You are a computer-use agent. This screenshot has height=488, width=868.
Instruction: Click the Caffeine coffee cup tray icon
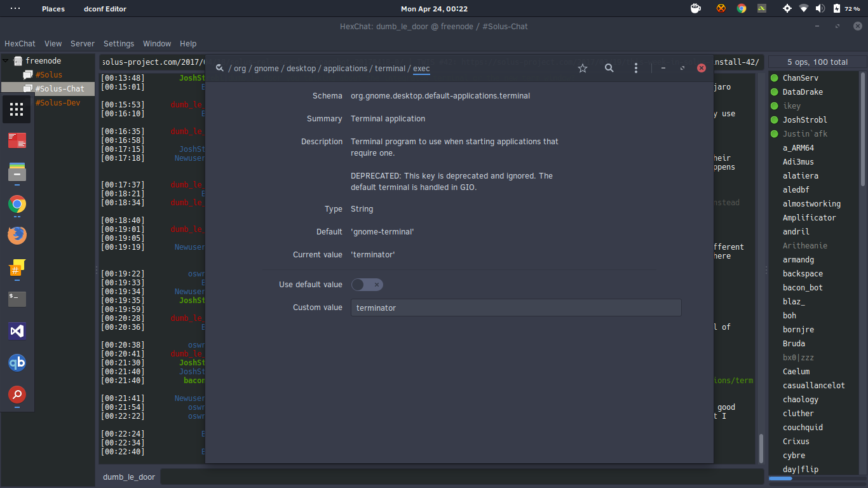pos(696,8)
